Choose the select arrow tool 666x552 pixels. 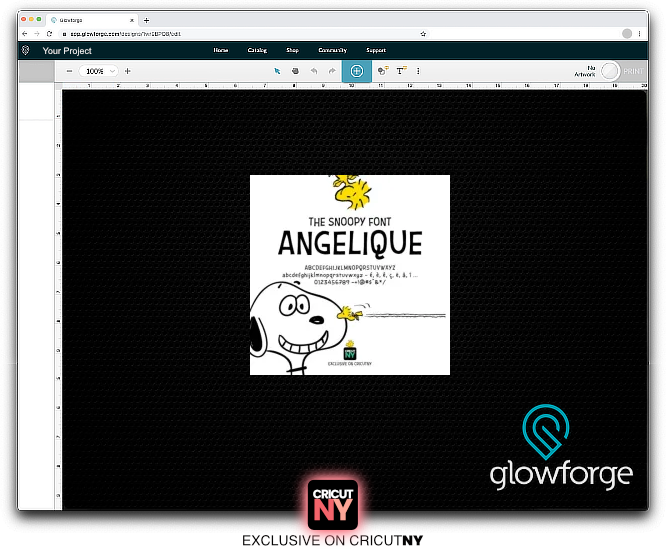277,71
